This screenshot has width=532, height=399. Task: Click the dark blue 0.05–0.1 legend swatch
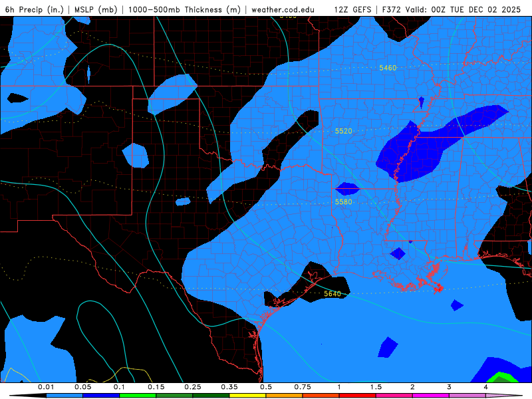(x=101, y=396)
